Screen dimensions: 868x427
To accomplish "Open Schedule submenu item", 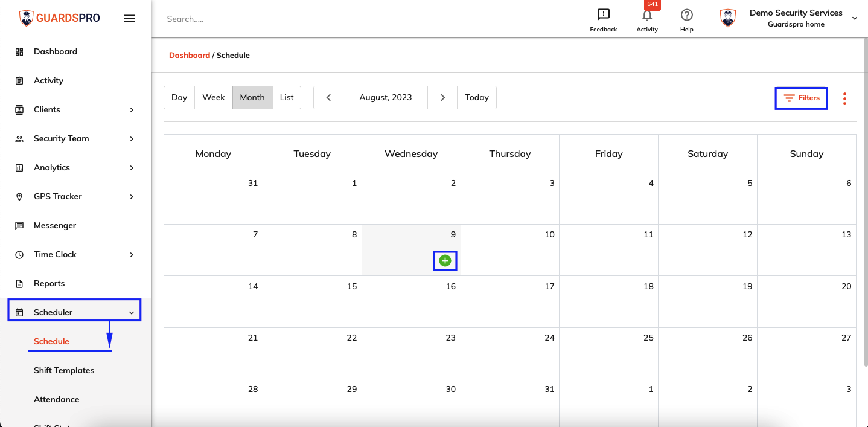I will click(51, 342).
